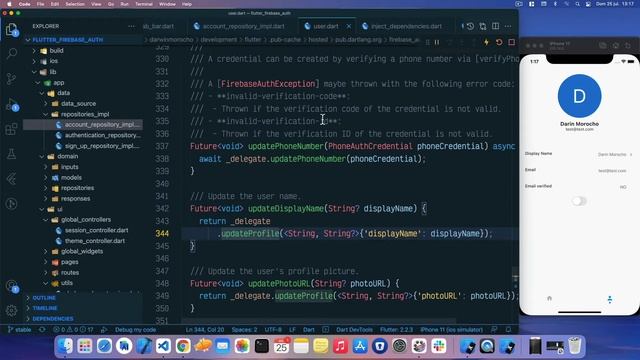Select the home tab in simulator bottom bar
640x360 pixels.
click(x=549, y=298)
